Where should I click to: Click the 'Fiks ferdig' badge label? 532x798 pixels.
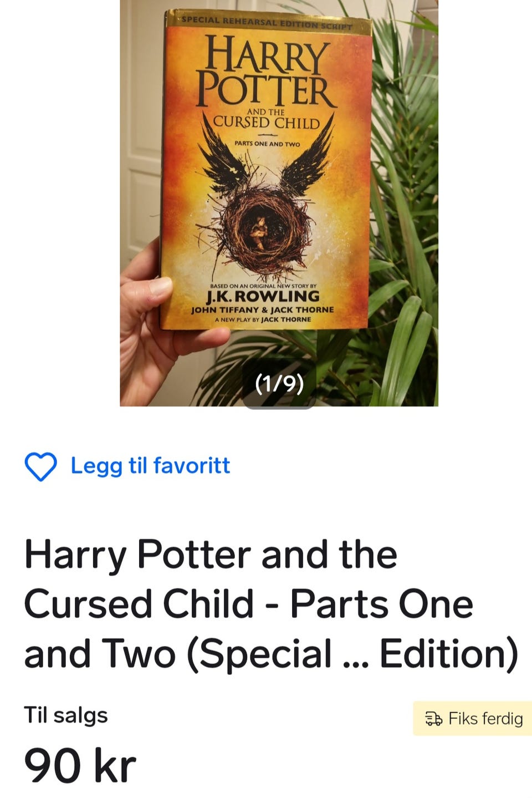click(485, 719)
